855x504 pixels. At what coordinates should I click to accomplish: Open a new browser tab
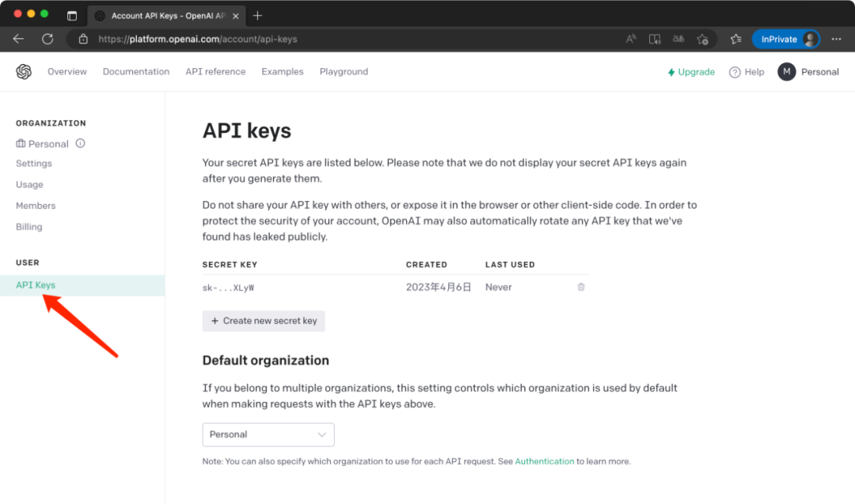(257, 16)
